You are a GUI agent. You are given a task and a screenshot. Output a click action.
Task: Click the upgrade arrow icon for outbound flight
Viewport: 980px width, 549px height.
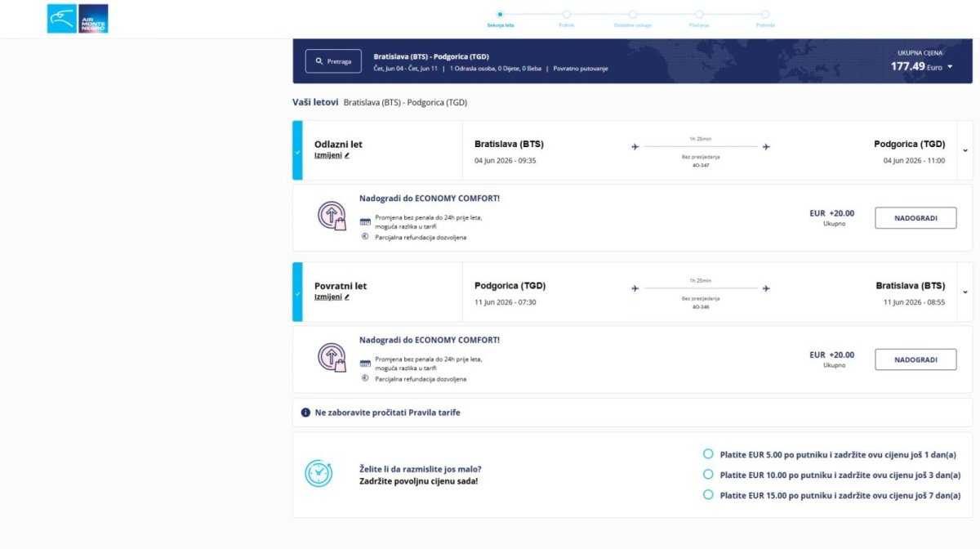(x=332, y=216)
